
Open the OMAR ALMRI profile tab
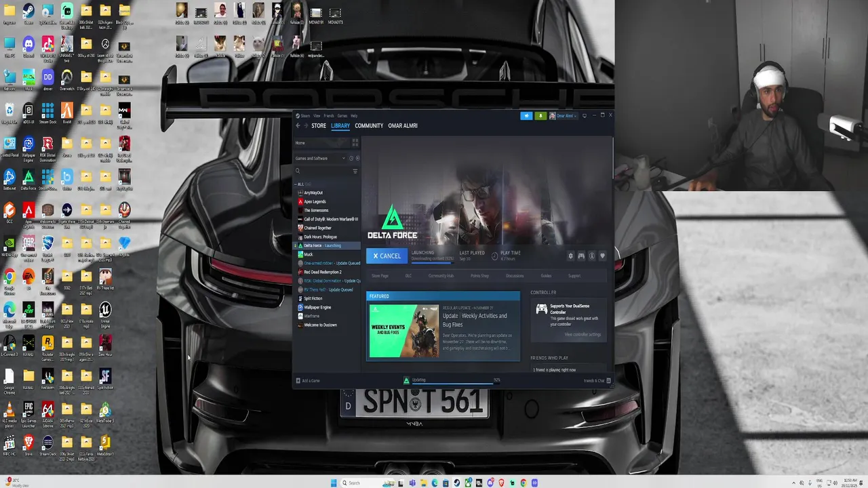[403, 125]
